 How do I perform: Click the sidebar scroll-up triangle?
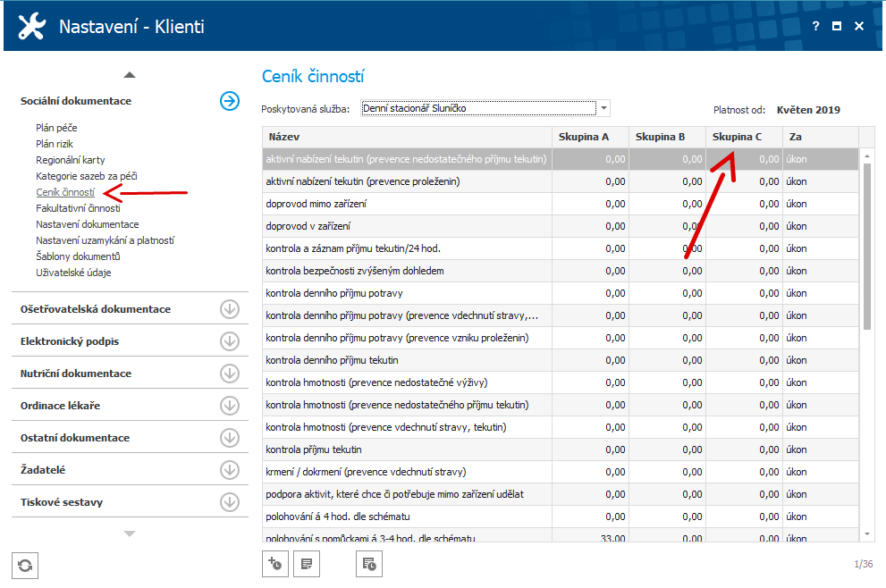tap(130, 74)
